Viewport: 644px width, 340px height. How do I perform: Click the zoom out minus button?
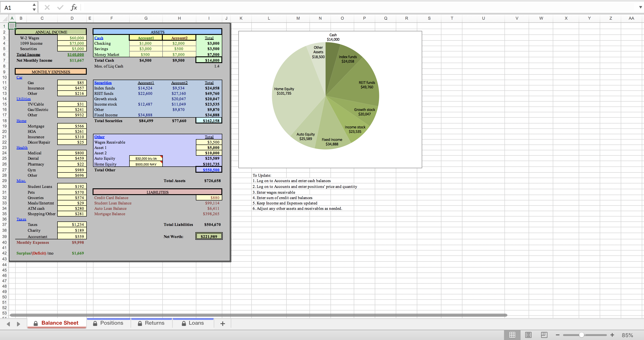point(557,335)
